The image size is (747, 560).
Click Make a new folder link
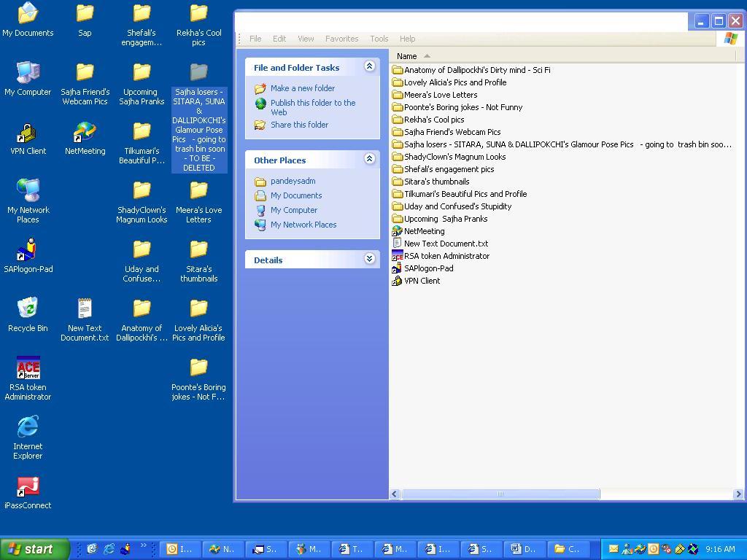click(302, 88)
